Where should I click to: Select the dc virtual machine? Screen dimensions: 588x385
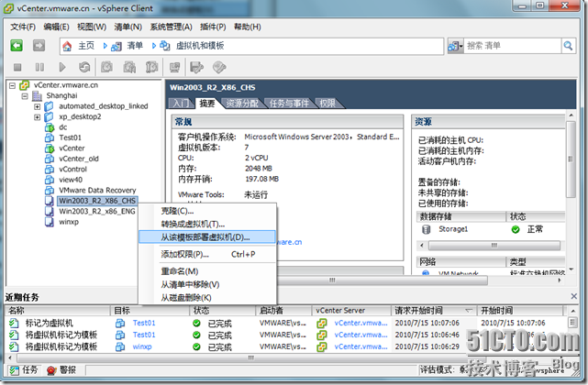[x=63, y=127]
